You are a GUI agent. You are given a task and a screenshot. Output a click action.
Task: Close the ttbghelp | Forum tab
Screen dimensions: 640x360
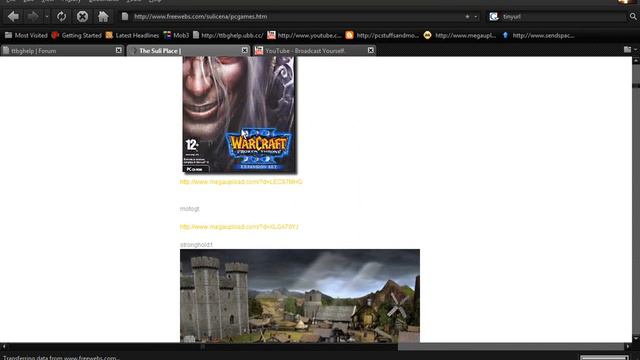118,50
